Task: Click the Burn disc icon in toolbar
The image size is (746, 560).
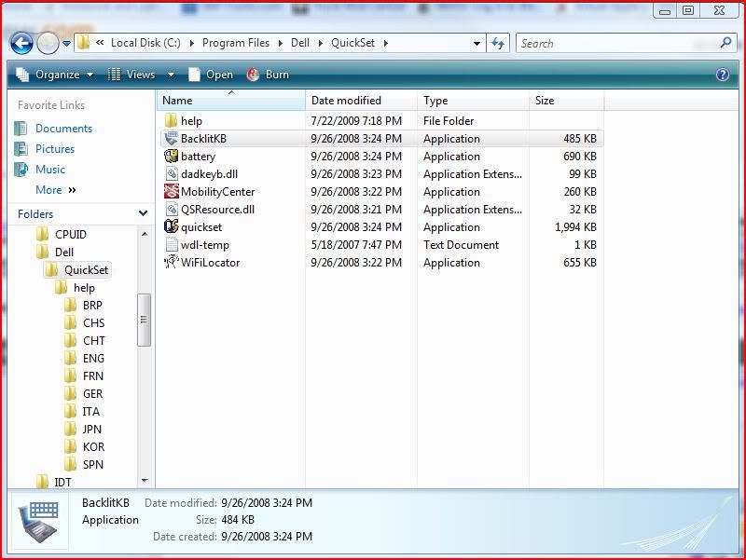Action: (253, 75)
